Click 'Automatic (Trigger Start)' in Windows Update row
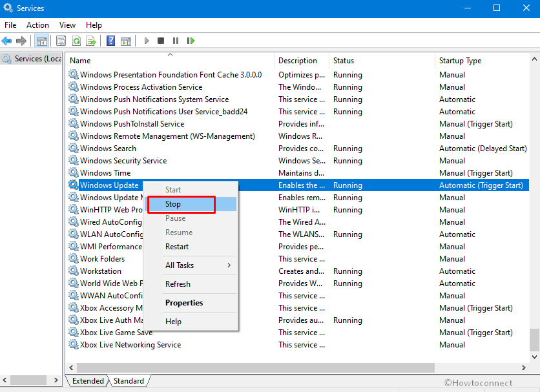The image size is (540, 392). [x=481, y=185]
